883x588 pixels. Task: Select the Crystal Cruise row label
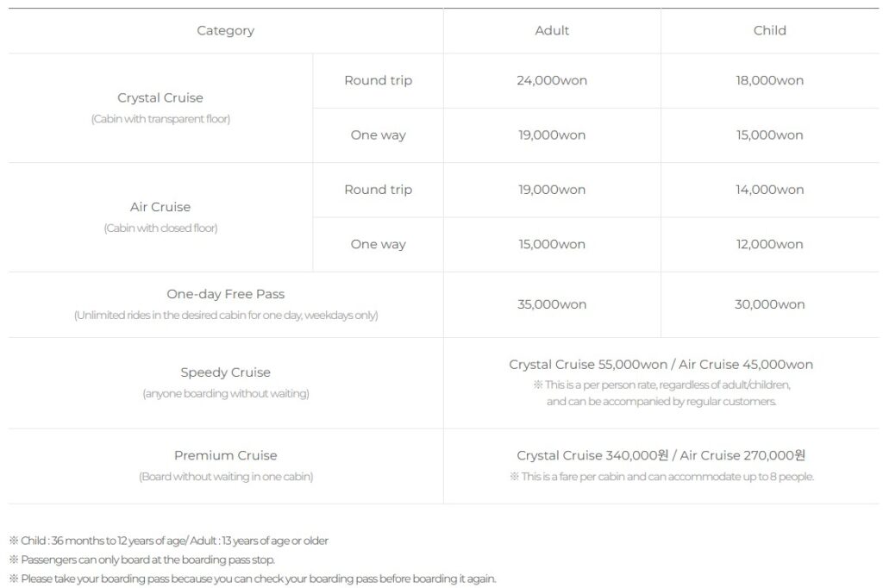tap(160, 97)
